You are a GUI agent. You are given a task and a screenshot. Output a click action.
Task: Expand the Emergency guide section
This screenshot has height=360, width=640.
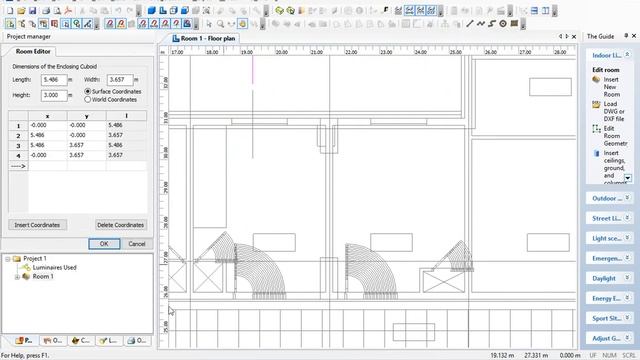coord(627,258)
